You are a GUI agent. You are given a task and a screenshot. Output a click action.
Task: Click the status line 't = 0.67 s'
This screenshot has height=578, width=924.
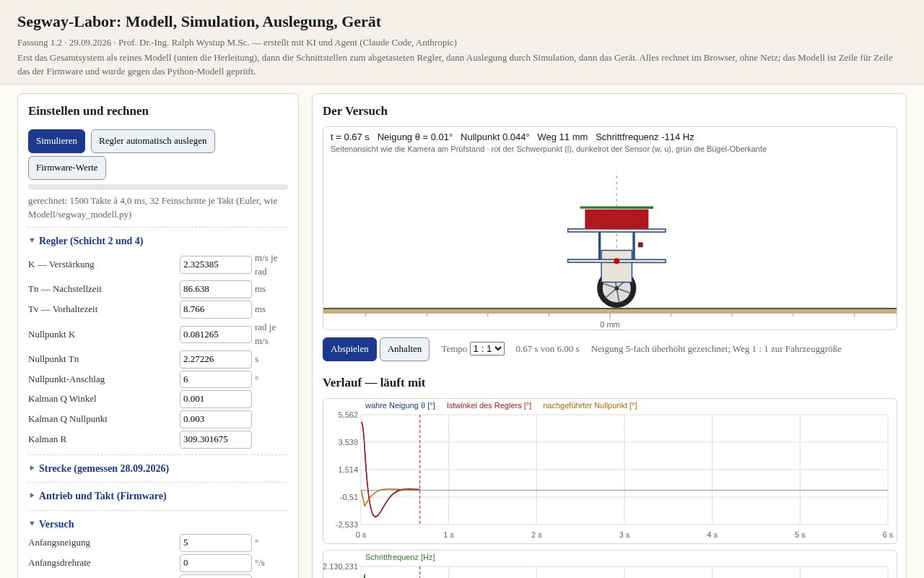[x=350, y=137]
